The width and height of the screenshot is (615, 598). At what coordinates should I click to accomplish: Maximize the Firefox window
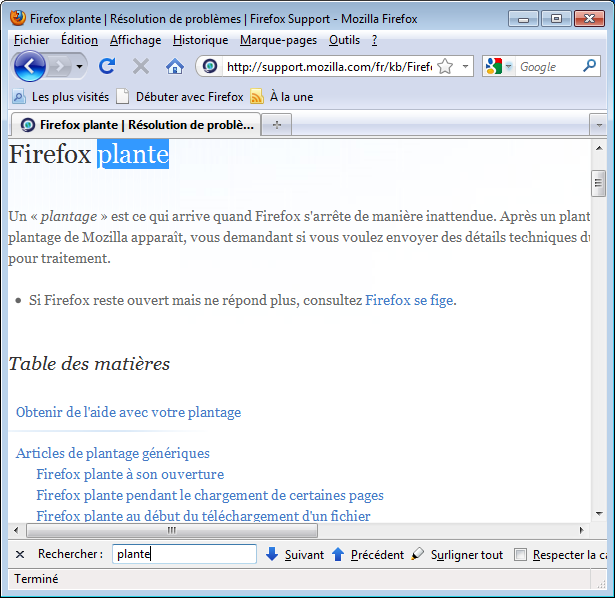click(x=556, y=19)
